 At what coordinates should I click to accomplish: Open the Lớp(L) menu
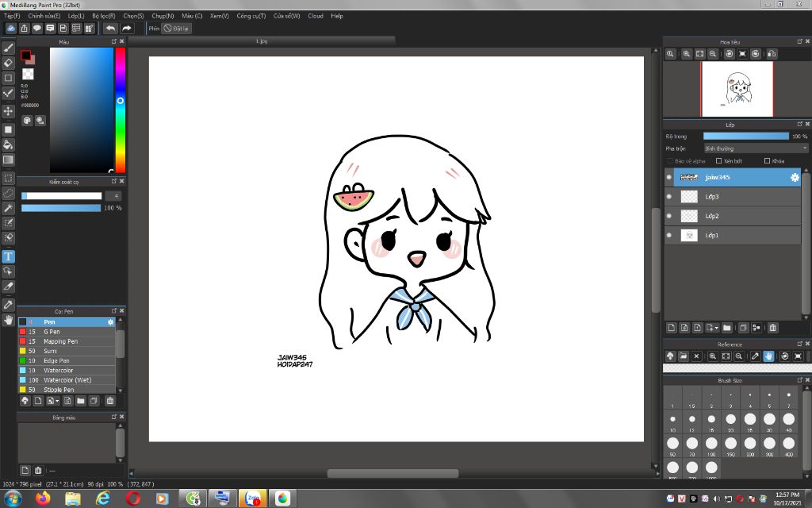76,16
